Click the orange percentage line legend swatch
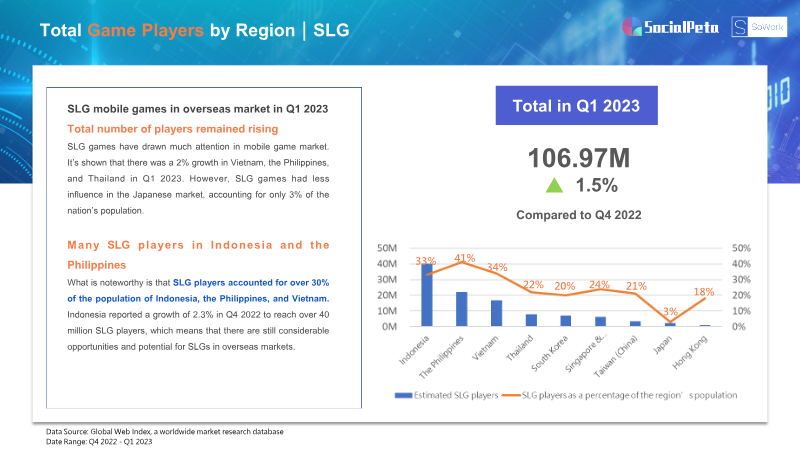This screenshot has height=450, width=800. tap(511, 395)
